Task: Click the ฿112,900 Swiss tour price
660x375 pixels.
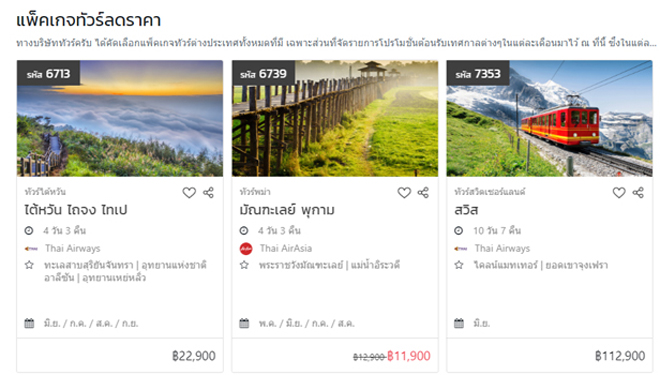Action: pos(620,356)
